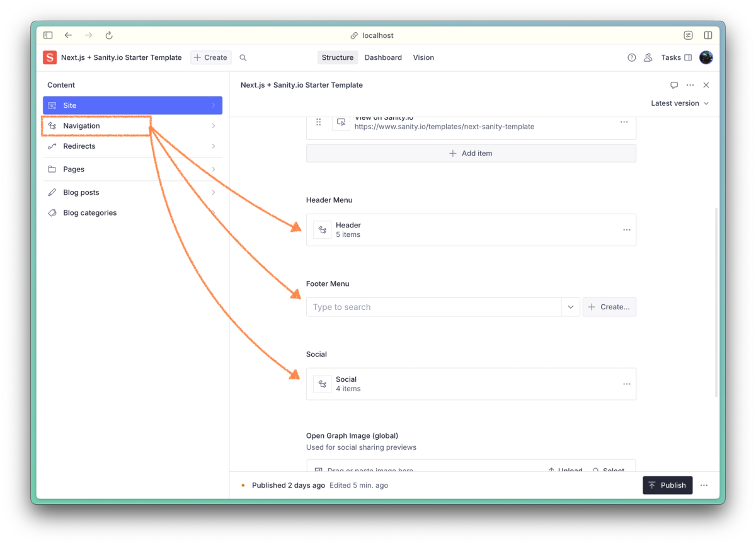Grab the drag handle of Sanity.io link item
The image size is (756, 545).
click(x=319, y=122)
